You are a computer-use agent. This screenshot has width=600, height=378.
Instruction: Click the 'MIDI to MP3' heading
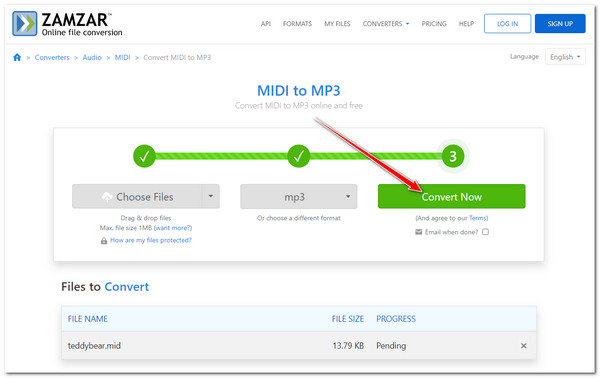point(298,91)
